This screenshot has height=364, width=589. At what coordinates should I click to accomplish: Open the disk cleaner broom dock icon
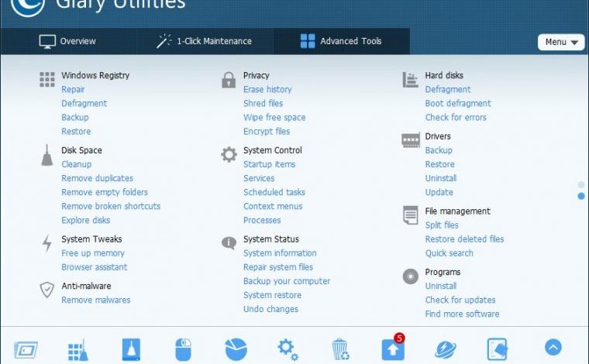pyautogui.click(x=131, y=349)
